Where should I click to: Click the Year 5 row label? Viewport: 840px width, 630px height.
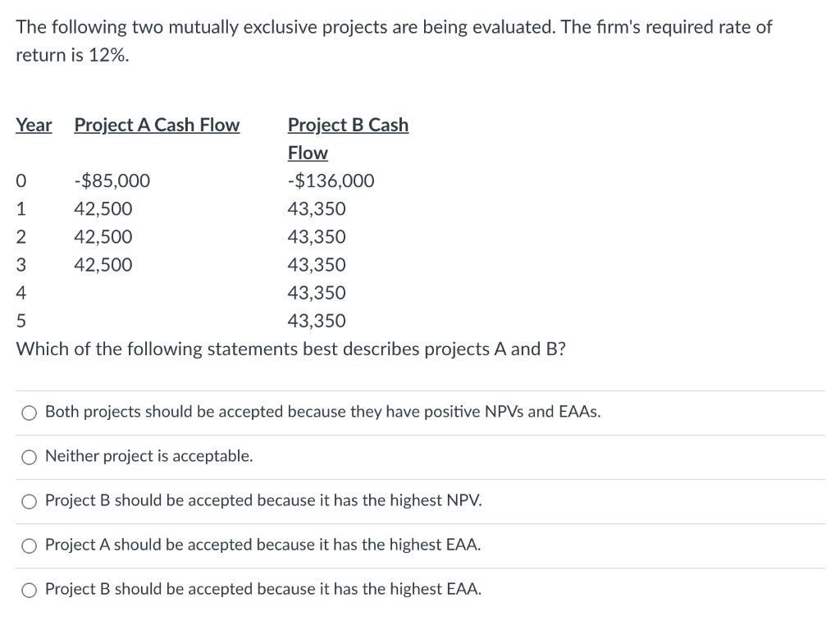click(x=20, y=321)
